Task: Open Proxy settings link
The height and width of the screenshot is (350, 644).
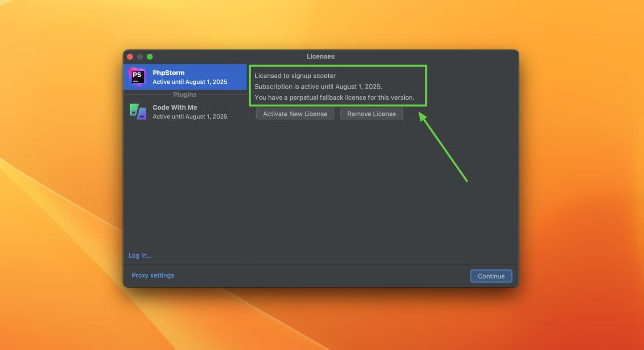Action: (x=153, y=275)
